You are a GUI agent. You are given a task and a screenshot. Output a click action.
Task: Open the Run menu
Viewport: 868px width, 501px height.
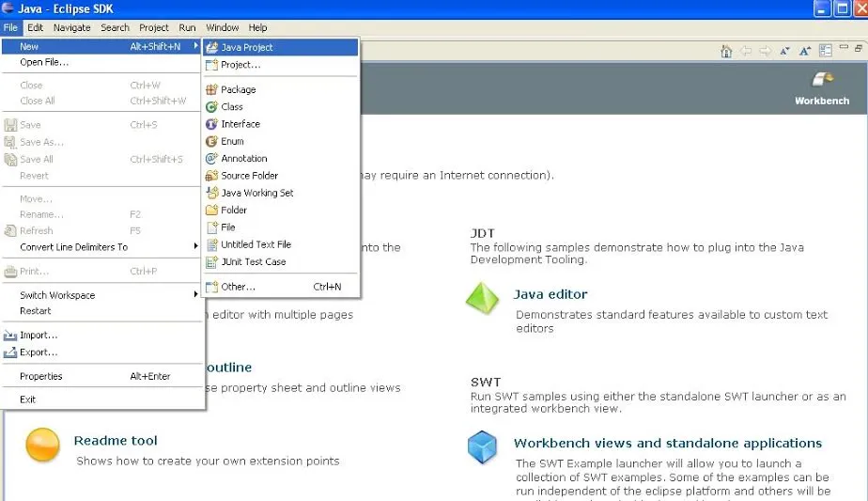coord(187,28)
